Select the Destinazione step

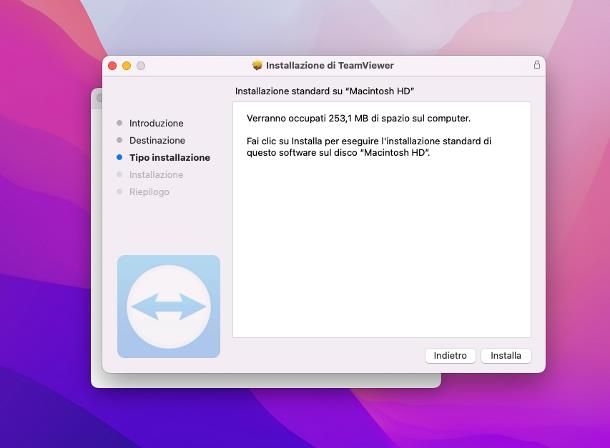pyautogui.click(x=157, y=140)
